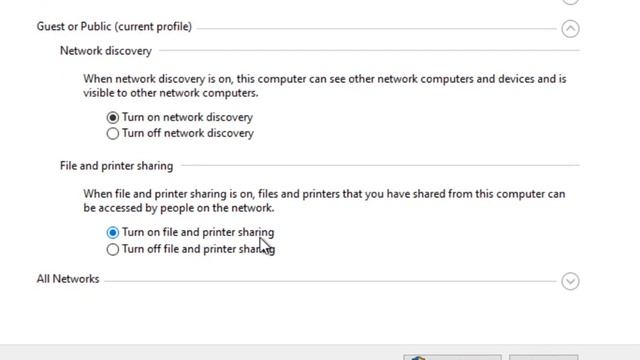Click the 'Turn on file and printer sharing' label
Image resolution: width=640 pixels, height=360 pixels.
click(x=198, y=232)
